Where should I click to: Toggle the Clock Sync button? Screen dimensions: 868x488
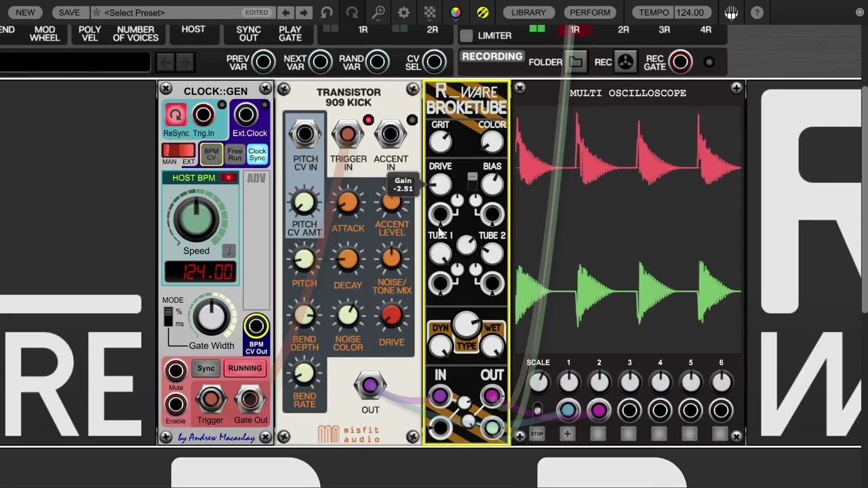coord(257,155)
